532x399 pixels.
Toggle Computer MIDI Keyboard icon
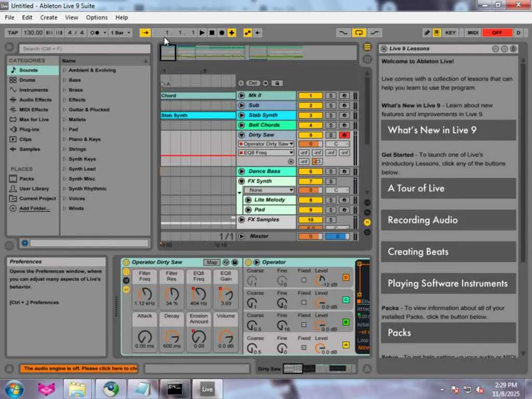[x=436, y=33]
